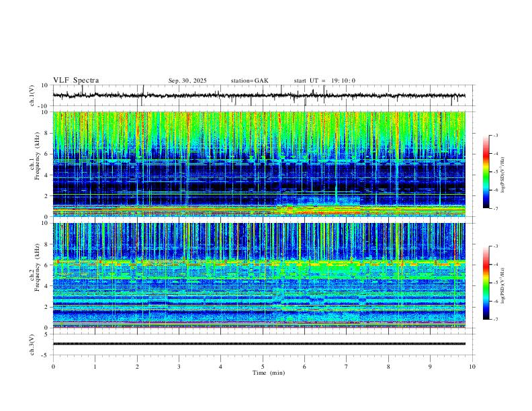Click the '-7' label on lower color bar
This screenshot has width=532, height=411.
click(x=495, y=320)
